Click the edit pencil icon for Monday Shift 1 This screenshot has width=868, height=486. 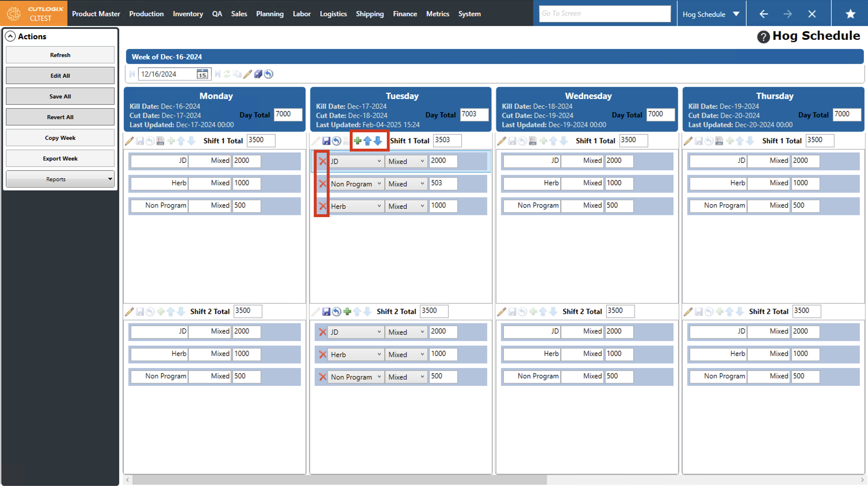(x=129, y=141)
